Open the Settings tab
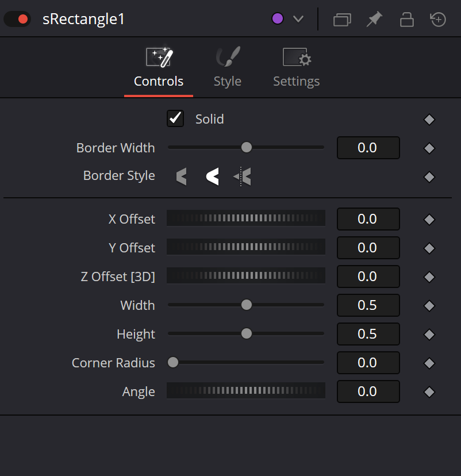 tap(296, 67)
